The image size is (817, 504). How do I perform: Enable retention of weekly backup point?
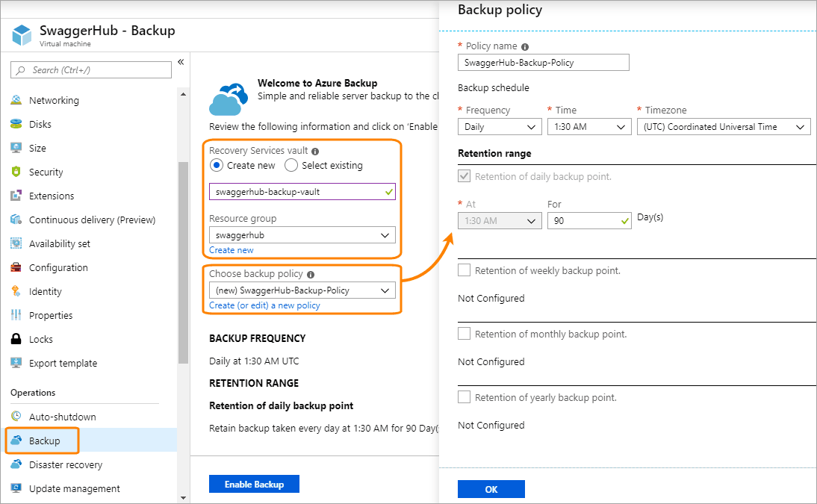pos(464,271)
